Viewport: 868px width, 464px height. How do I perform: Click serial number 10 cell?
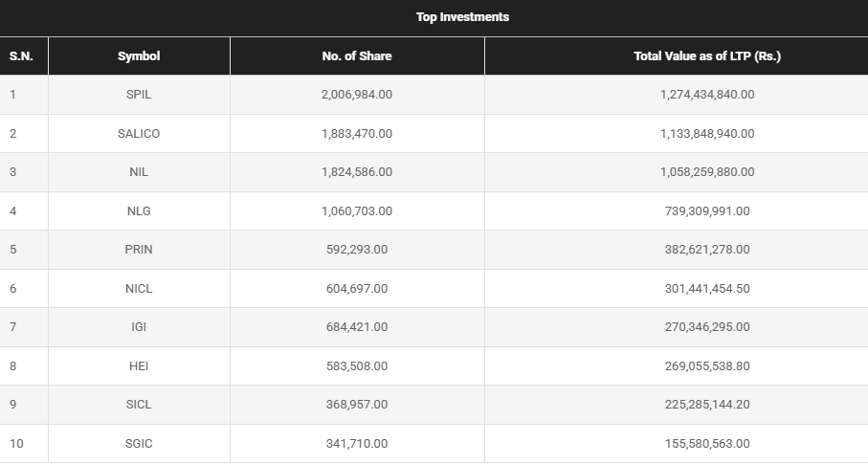pos(16,444)
